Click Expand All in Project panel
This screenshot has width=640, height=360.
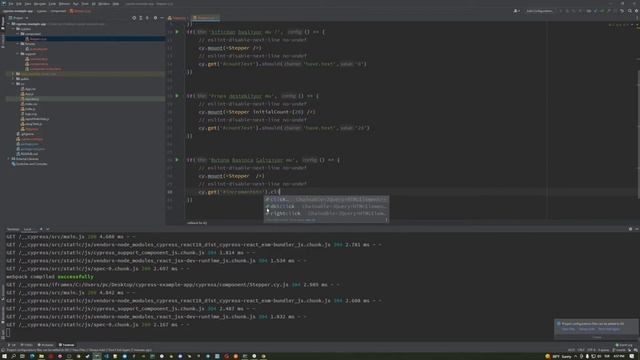click(x=141, y=18)
